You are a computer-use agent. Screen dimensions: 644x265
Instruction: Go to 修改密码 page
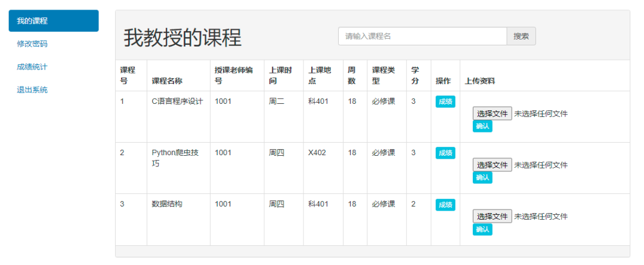[32, 44]
